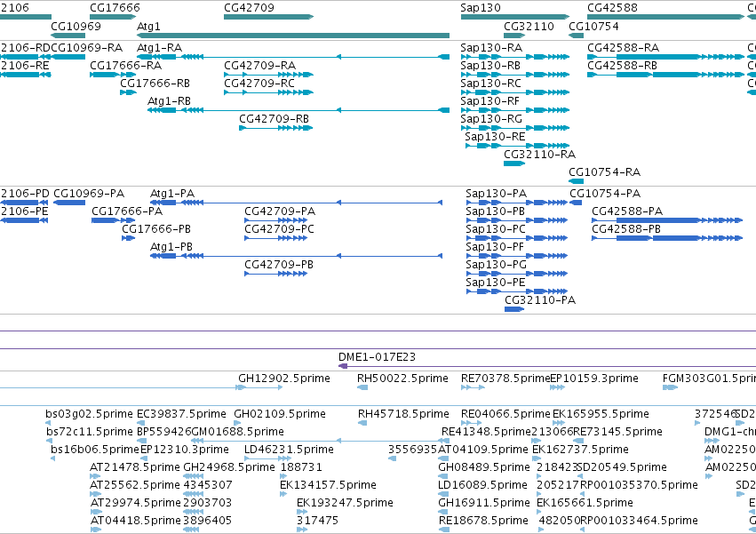Select transcript Sap130-RB
This screenshot has height=534, width=756.
point(515,75)
